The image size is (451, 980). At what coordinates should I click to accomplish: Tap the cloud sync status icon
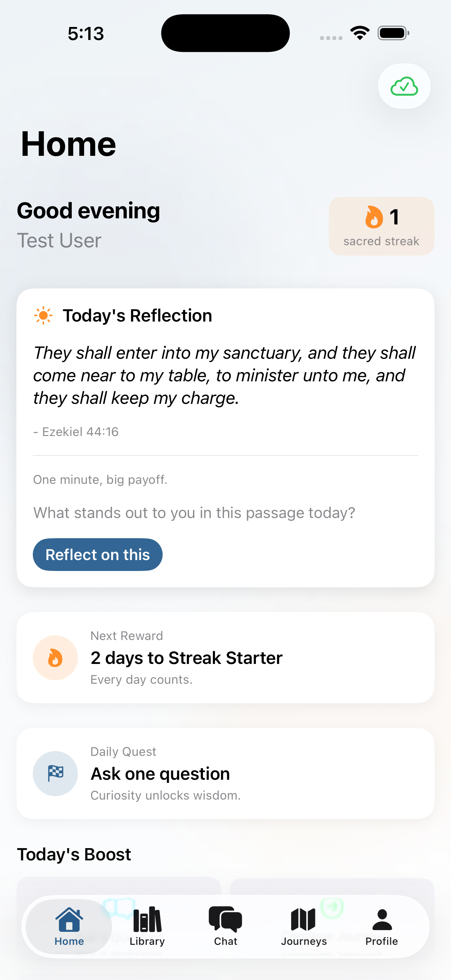(x=404, y=86)
